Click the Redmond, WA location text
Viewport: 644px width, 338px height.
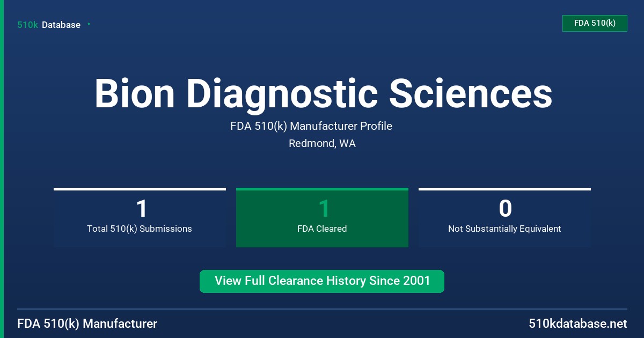pyautogui.click(x=322, y=143)
